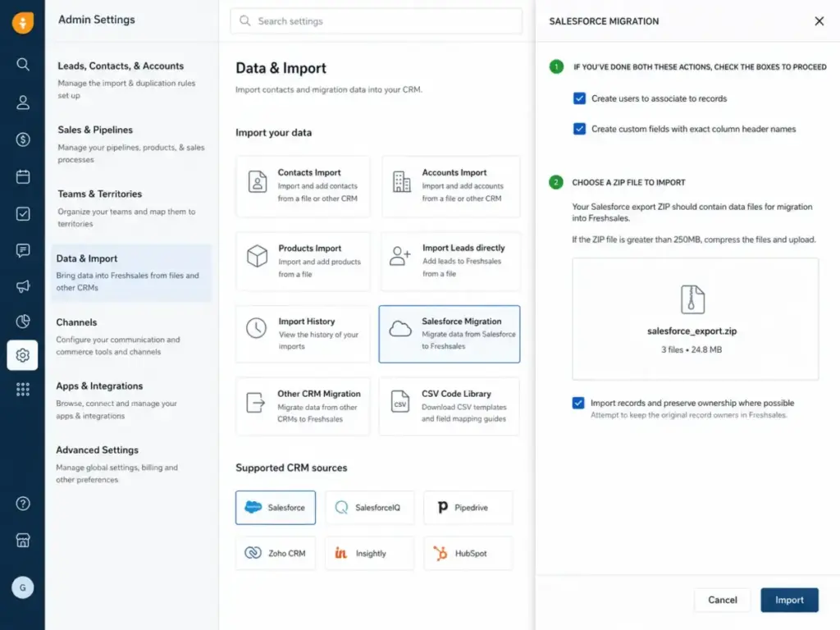Click the Accounts Import building icon
Image resolution: width=840 pixels, height=630 pixels.
401,181
